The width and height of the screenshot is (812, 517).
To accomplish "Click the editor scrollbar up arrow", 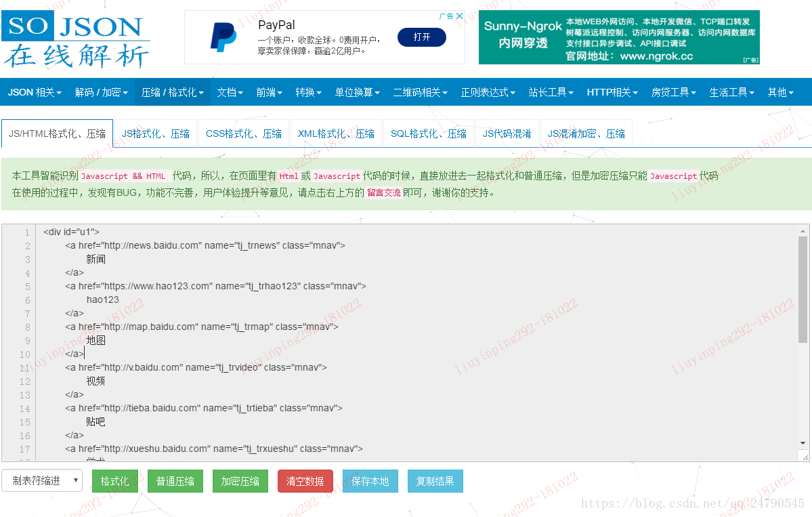I will (803, 231).
